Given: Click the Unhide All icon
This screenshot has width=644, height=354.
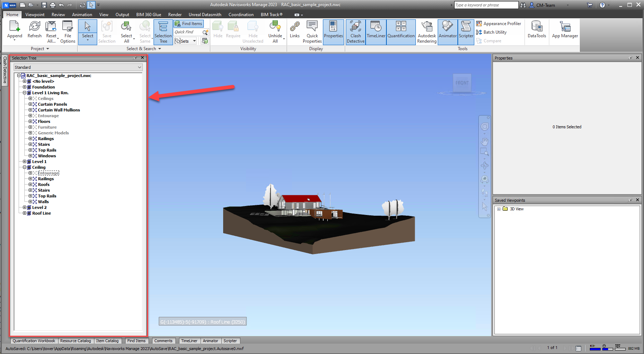Looking at the screenshot, I should click(275, 27).
